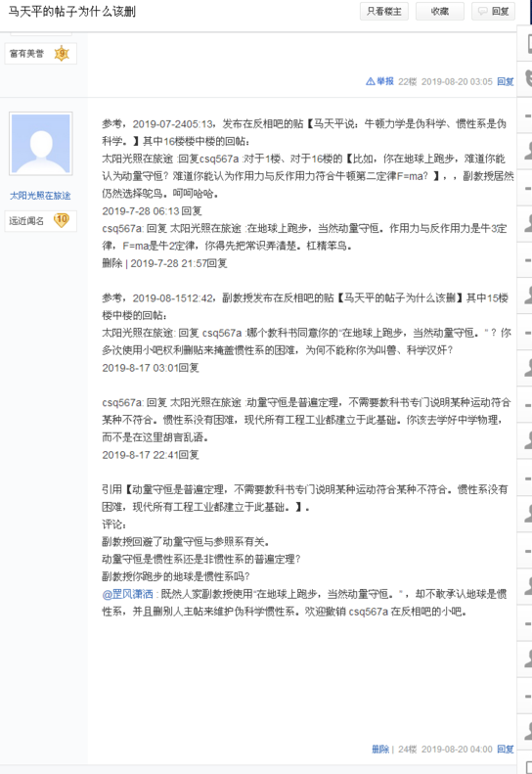Click the warning triangle icon beside 举报
Image resolution: width=532 pixels, height=774 pixels.
(370, 81)
